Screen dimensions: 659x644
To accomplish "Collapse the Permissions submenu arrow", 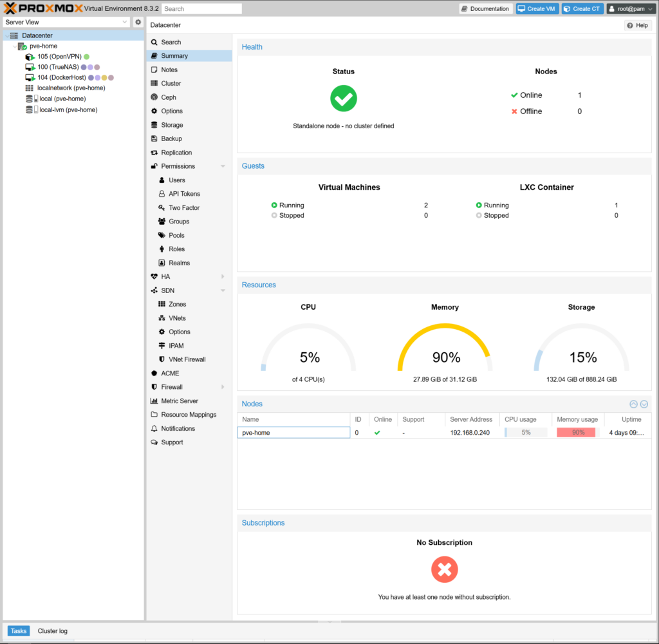I will [223, 166].
